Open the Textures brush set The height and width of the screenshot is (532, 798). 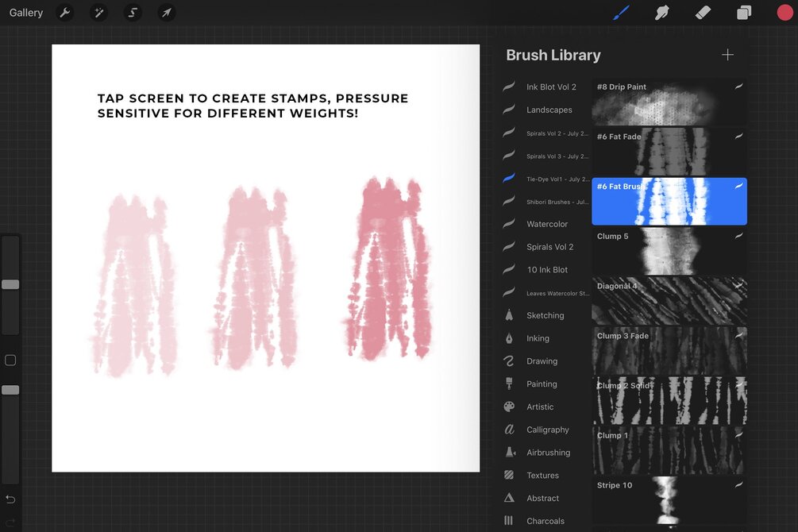(542, 476)
